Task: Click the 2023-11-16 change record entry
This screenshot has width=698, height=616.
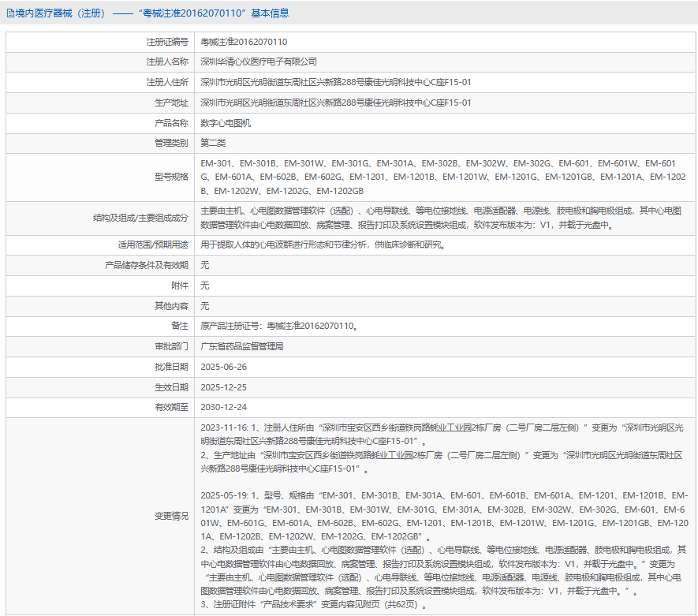Action: tap(442, 448)
